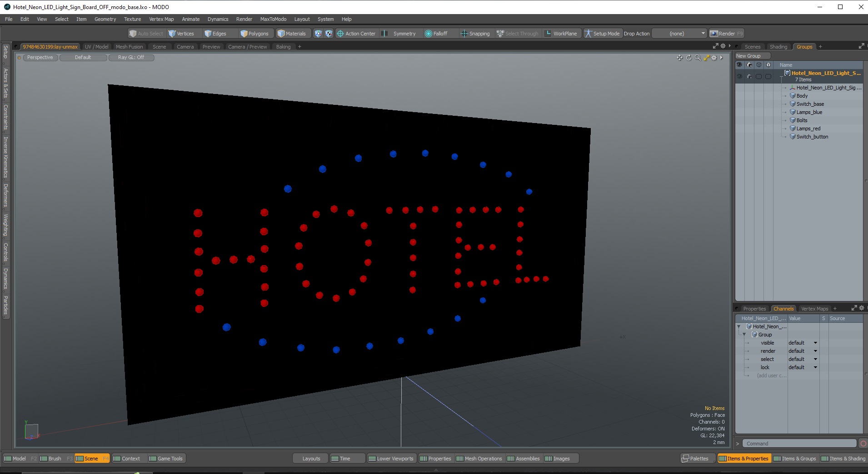Click the Game Tools layout button
Image resolution: width=868 pixels, height=474 pixels.
click(x=166, y=459)
